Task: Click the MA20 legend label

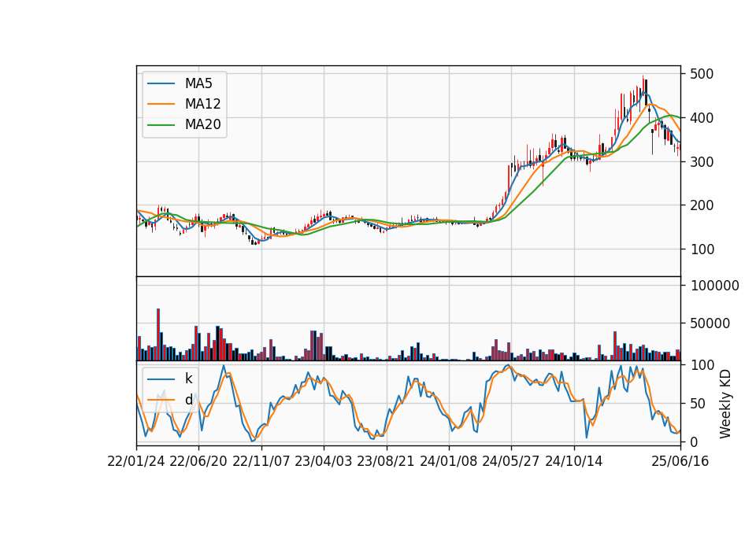Action: point(202,124)
